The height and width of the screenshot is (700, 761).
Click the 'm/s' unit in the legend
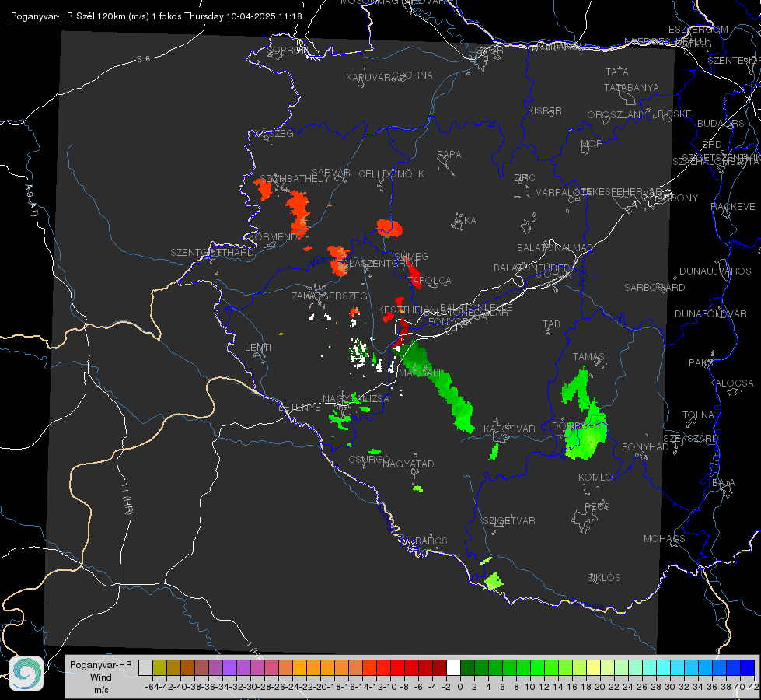(x=101, y=689)
